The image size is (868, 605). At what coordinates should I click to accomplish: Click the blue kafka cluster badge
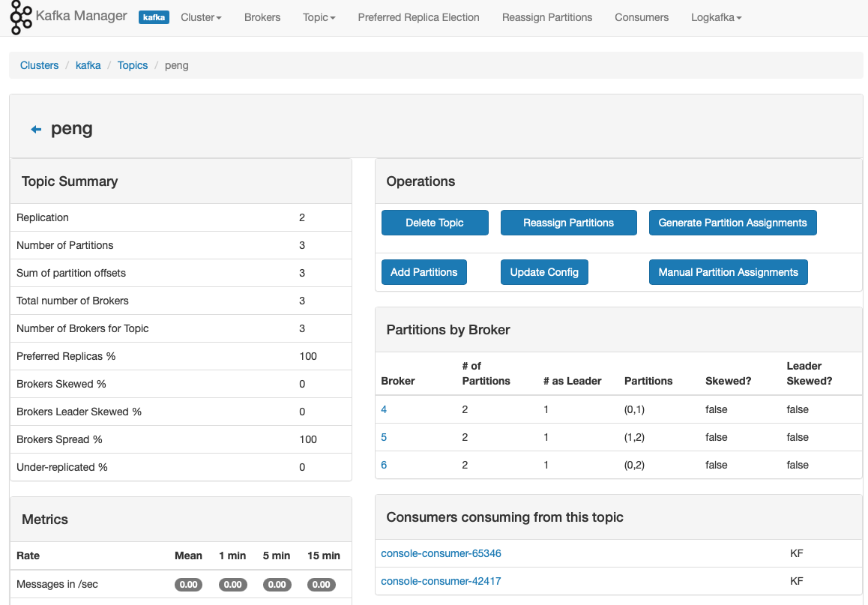point(154,17)
